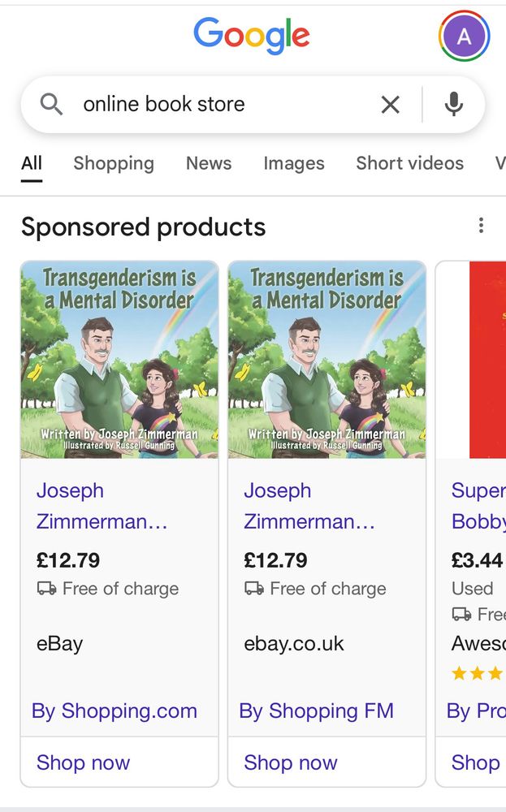Image resolution: width=506 pixels, height=812 pixels.
Task: Click 'Shop now' on the eBay product card
Action: 83,762
